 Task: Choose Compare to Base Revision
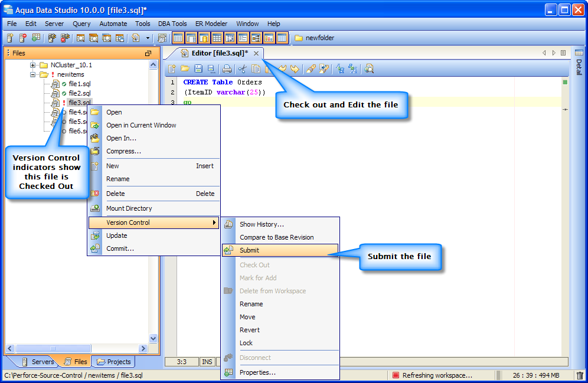click(x=280, y=238)
